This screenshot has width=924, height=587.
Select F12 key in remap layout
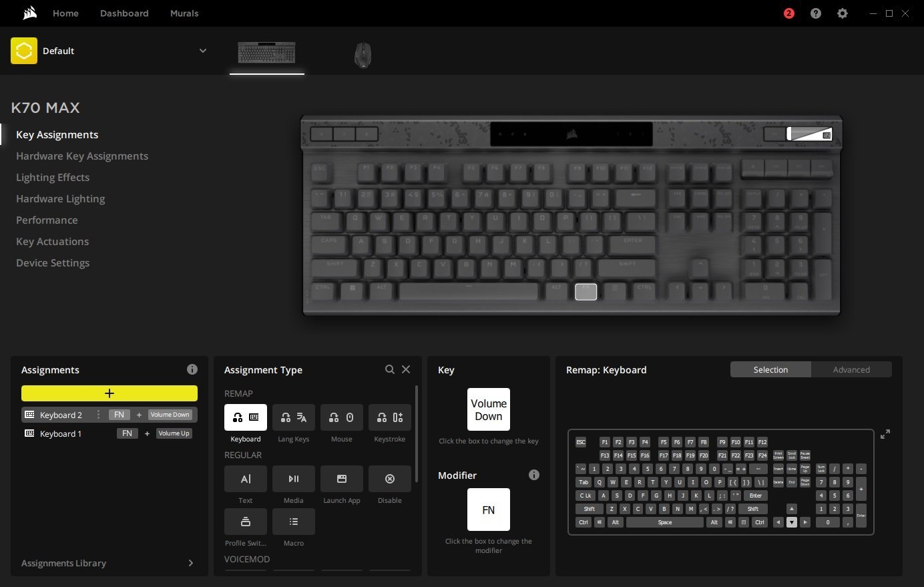coord(762,442)
